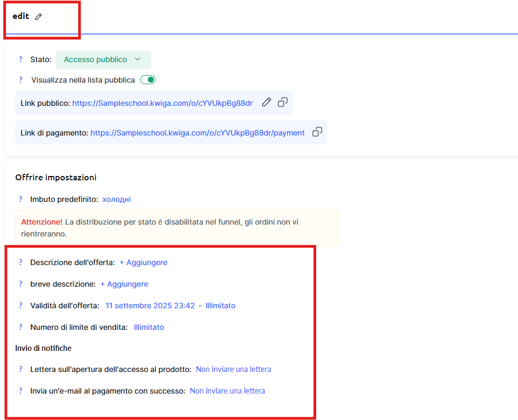The height and width of the screenshot is (420, 518).
Task: Add a breve descrizione via Aggiungere
Action: click(x=124, y=284)
